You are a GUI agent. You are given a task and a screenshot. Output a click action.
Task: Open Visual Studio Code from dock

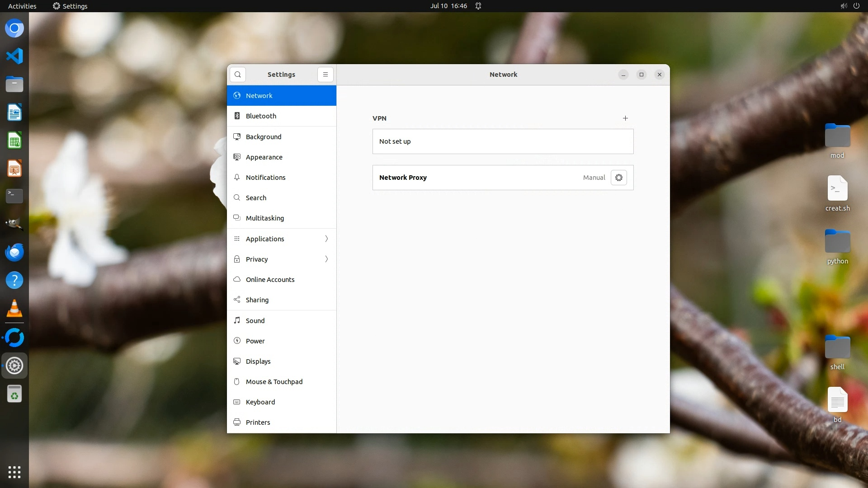pos(14,56)
